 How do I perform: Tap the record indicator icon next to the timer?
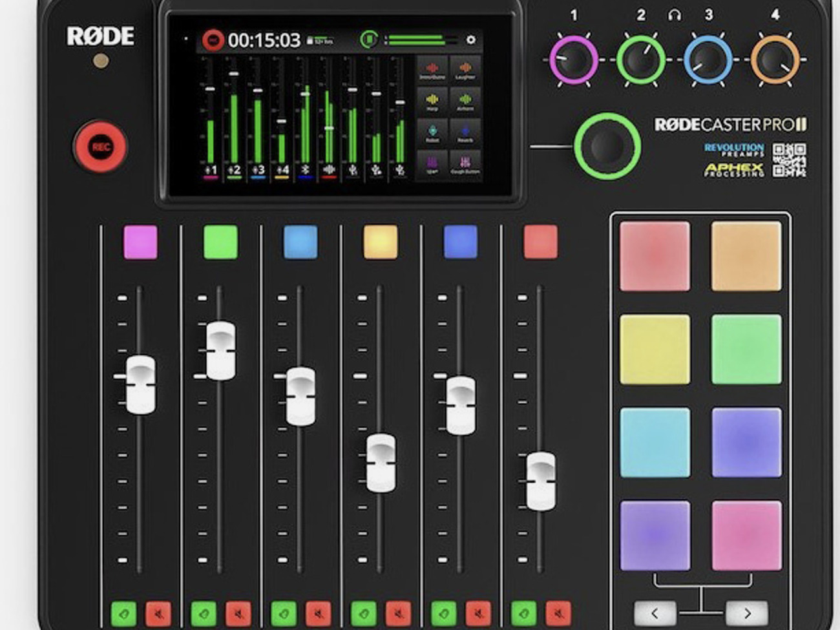[213, 39]
